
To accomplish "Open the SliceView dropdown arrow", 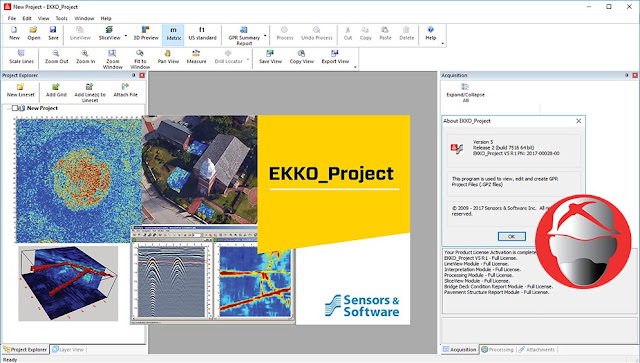I will coord(126,36).
